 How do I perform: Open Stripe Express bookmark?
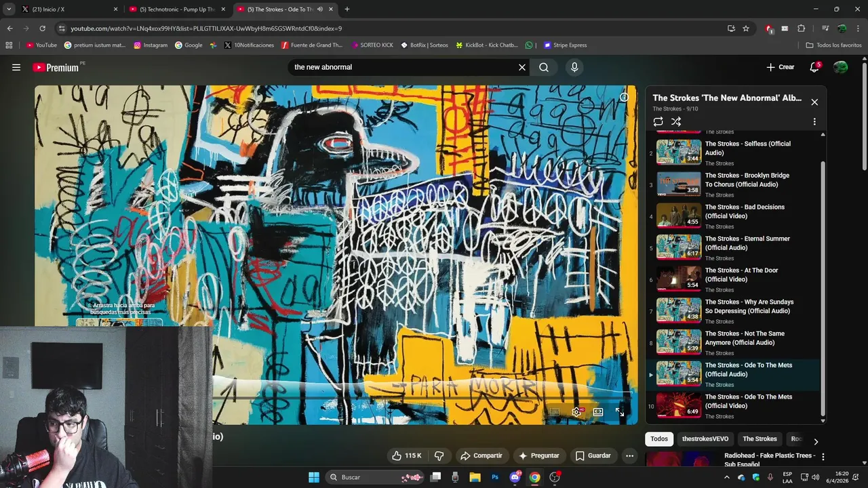(565, 45)
